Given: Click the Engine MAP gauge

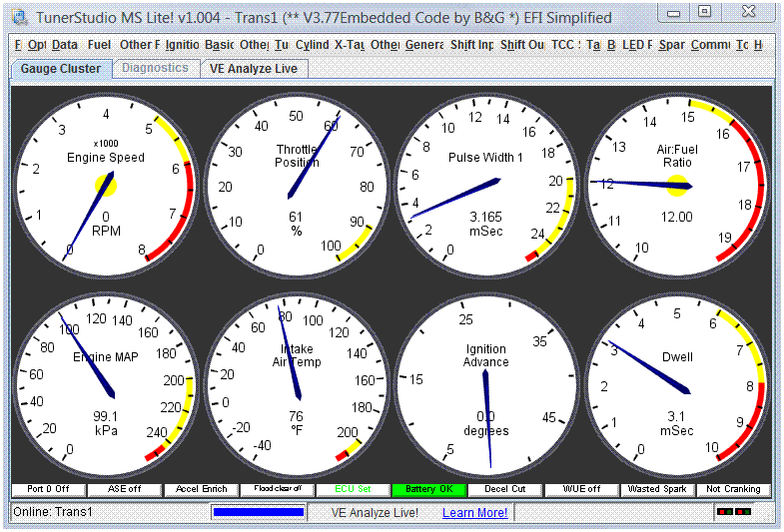Looking at the screenshot, I should coord(106,385).
